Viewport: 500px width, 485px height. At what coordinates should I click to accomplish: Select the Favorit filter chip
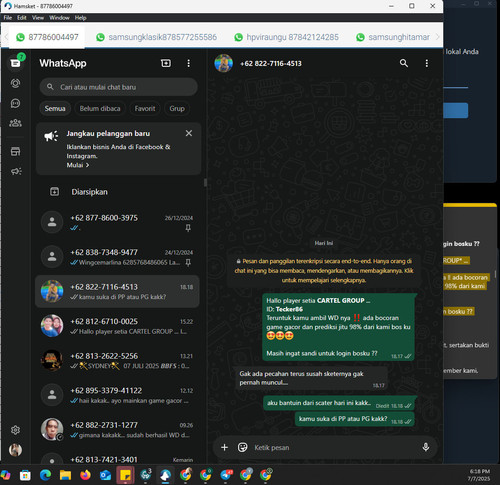[x=145, y=108]
